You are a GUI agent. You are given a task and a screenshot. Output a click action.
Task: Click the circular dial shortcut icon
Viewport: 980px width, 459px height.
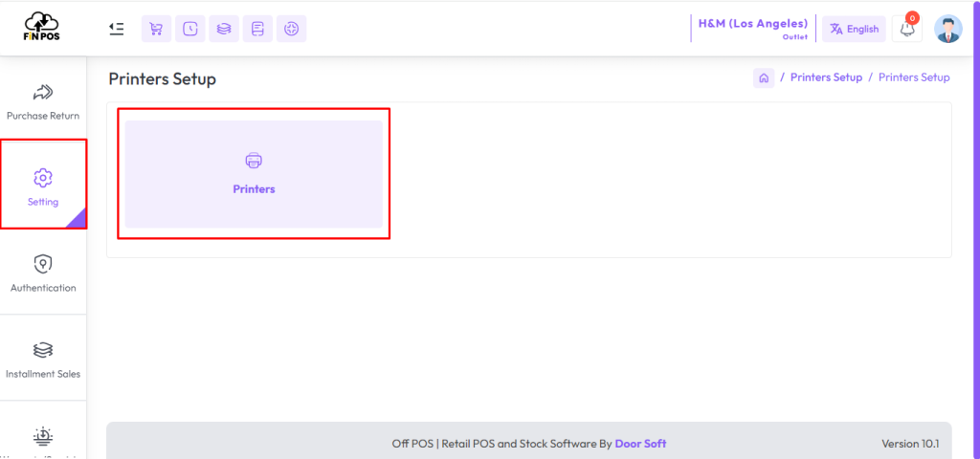[x=291, y=29]
